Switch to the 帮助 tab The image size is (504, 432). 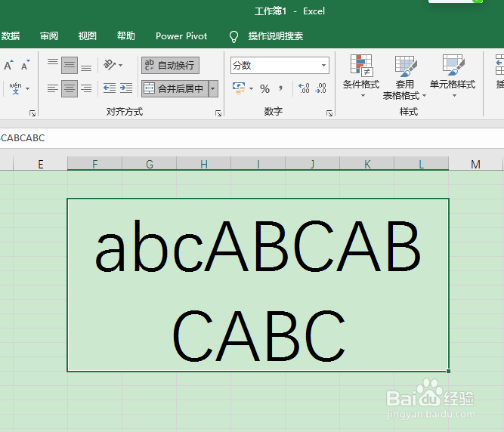(x=125, y=35)
